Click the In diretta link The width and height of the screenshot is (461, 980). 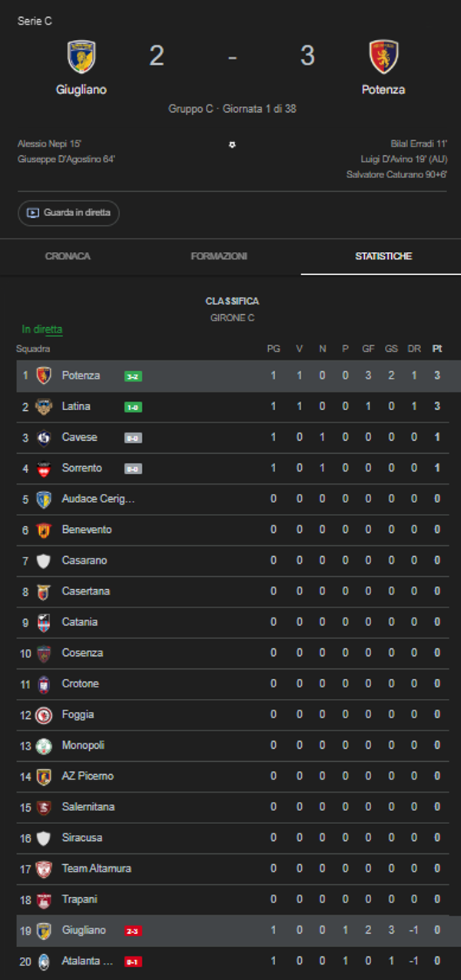pyautogui.click(x=42, y=329)
